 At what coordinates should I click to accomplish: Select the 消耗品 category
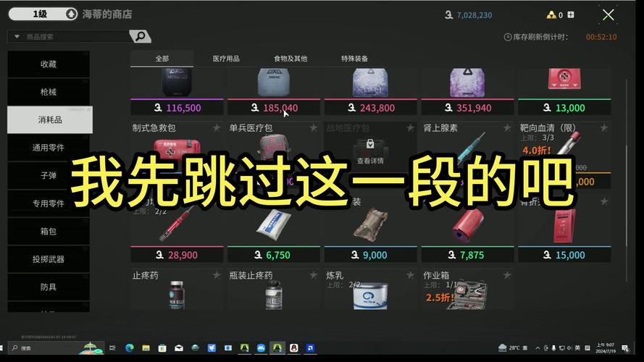[50, 120]
